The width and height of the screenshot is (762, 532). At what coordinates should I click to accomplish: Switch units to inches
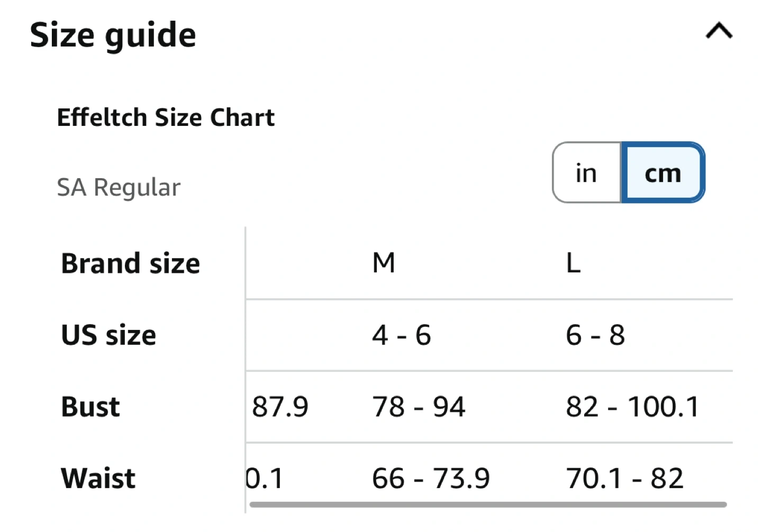[x=586, y=173]
